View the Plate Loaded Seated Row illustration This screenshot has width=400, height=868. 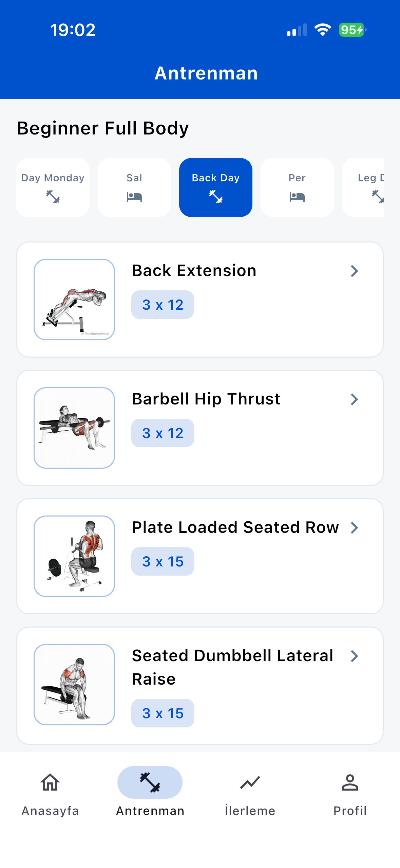pos(74,556)
